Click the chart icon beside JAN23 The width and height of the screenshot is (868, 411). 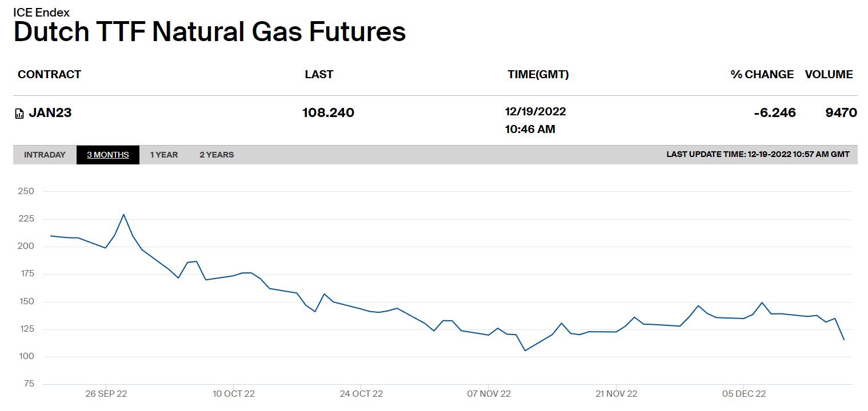(x=19, y=114)
